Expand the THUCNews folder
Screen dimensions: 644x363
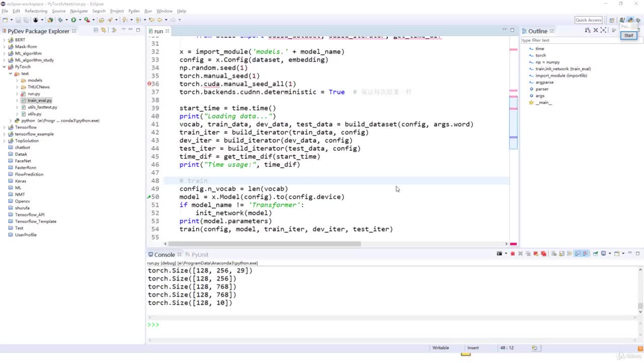click(17, 87)
